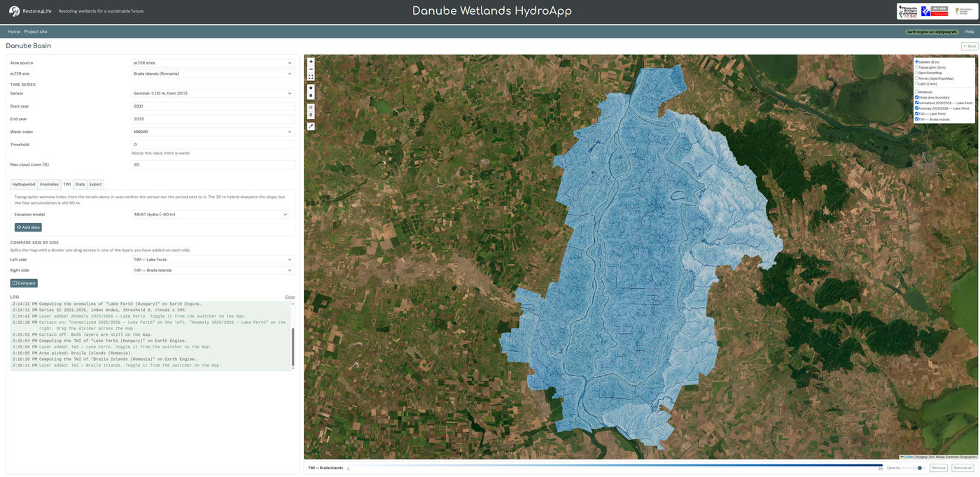The width and height of the screenshot is (980, 477).
Task: Activate the delete layers trash tool
Action: point(311,115)
